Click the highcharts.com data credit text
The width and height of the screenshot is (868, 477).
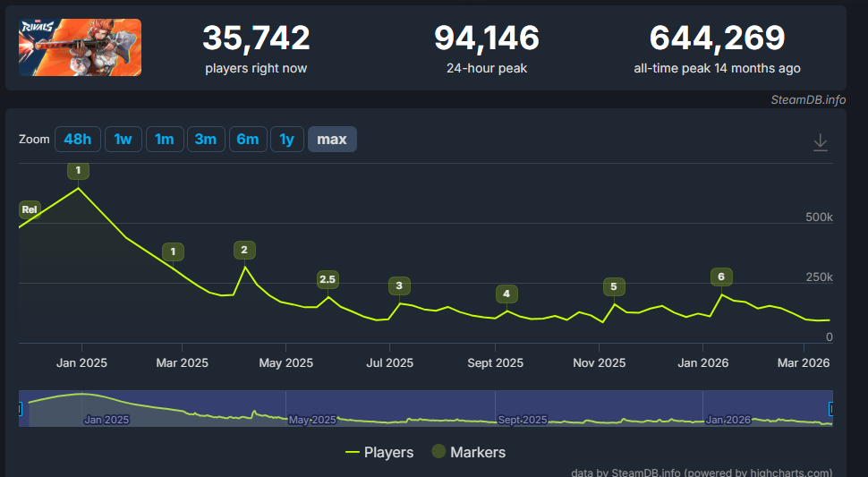coord(702,473)
